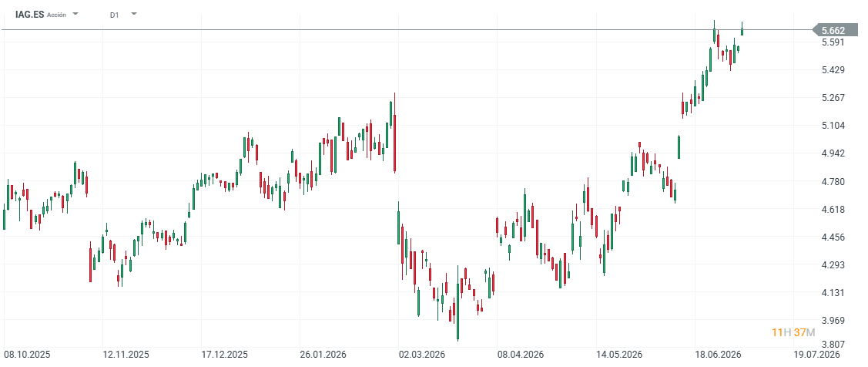This screenshot has height=367, width=868.
Task: Click the 3.807 price axis label
Action: 833,344
